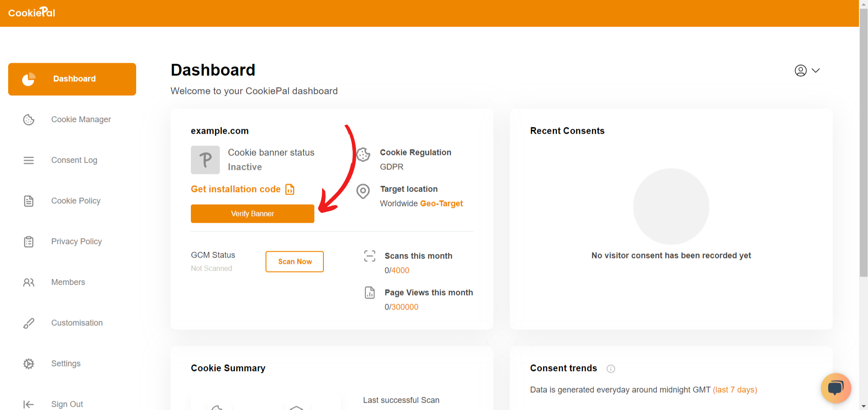Open Cookie Manager in the sidebar
Screen dimensions: 868x410
pyautogui.click(x=81, y=119)
